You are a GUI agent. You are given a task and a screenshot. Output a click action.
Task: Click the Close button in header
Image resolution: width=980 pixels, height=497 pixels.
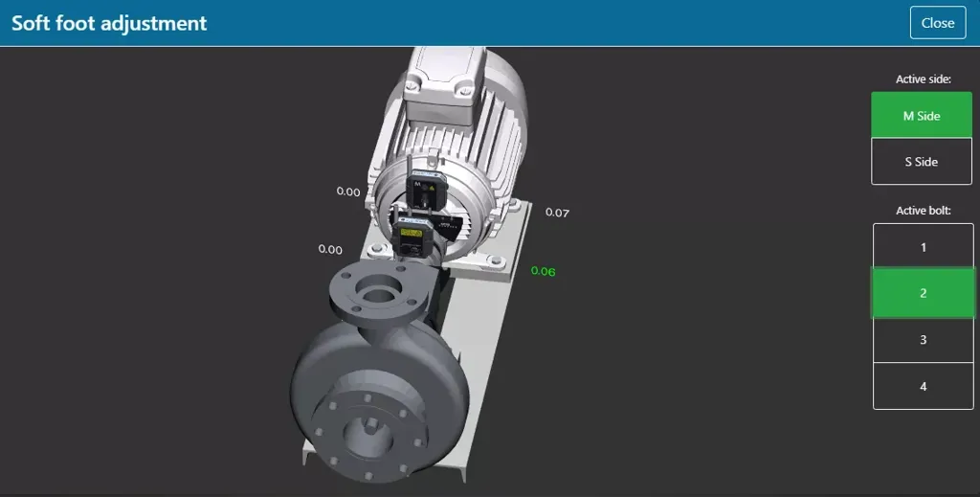click(x=937, y=23)
